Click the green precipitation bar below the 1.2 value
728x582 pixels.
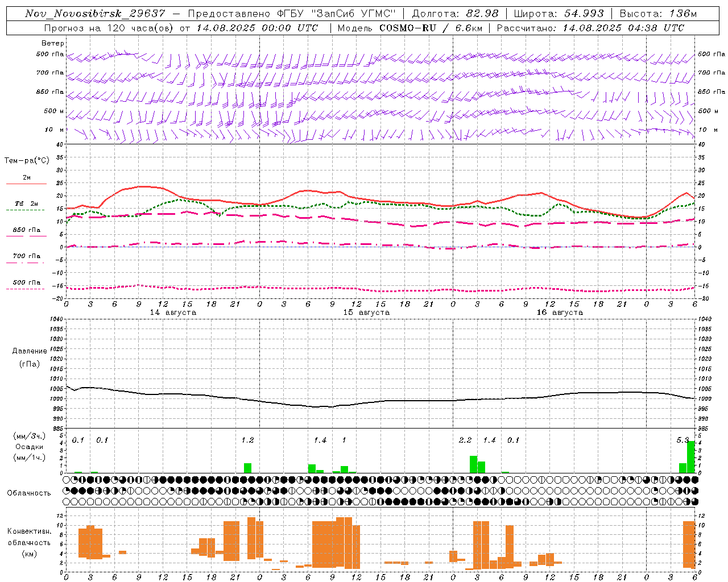pyautogui.click(x=247, y=468)
